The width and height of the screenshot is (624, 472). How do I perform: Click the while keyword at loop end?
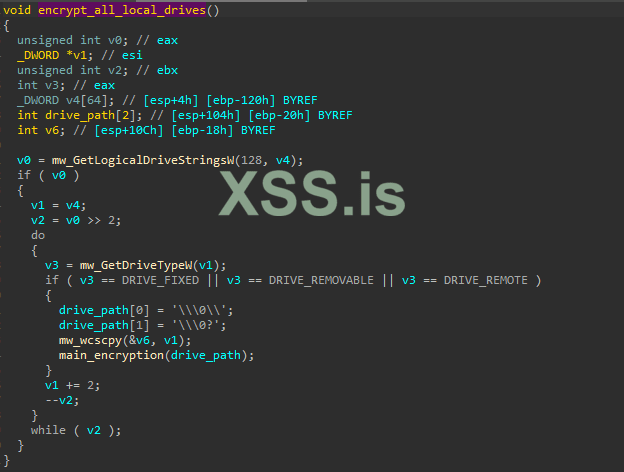point(48,430)
